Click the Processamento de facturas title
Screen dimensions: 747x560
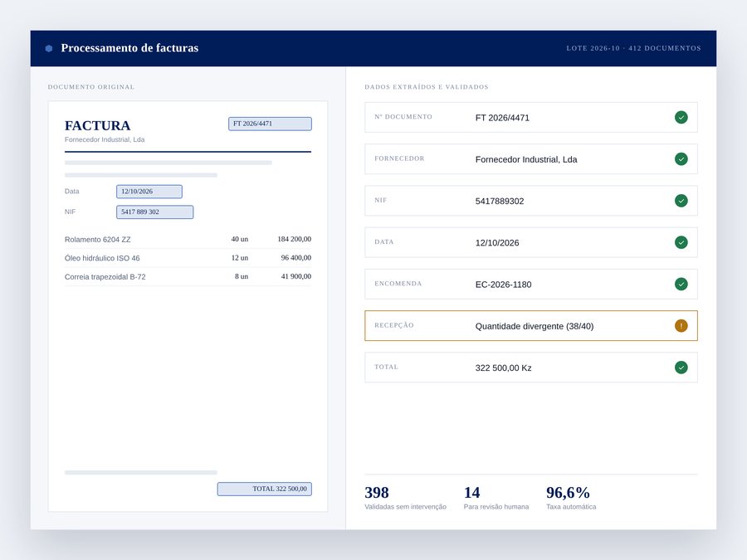[129, 48]
